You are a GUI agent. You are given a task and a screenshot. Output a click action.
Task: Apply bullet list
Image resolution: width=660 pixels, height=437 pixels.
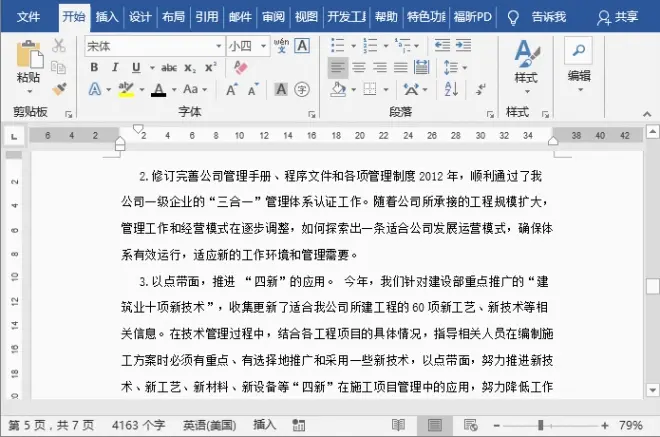[x=338, y=45]
